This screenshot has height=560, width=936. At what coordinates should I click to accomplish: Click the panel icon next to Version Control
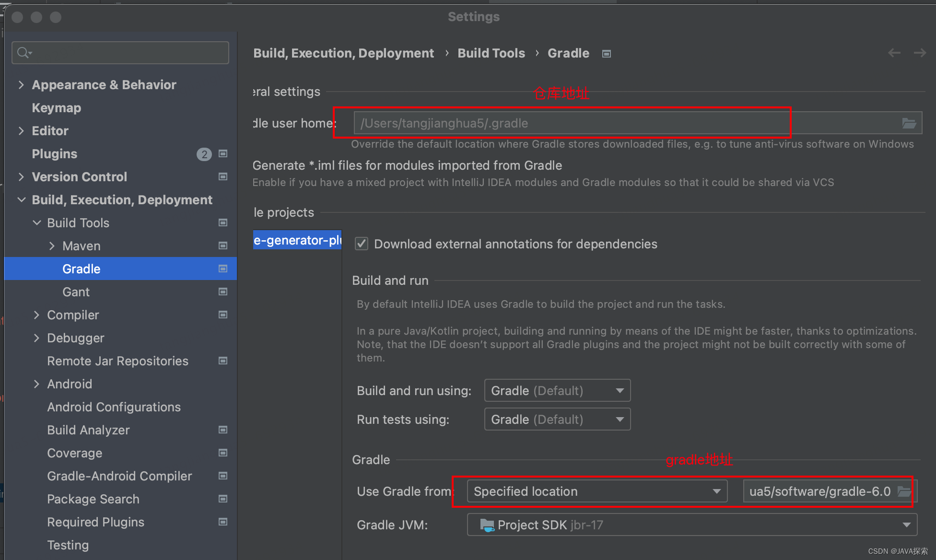222,176
